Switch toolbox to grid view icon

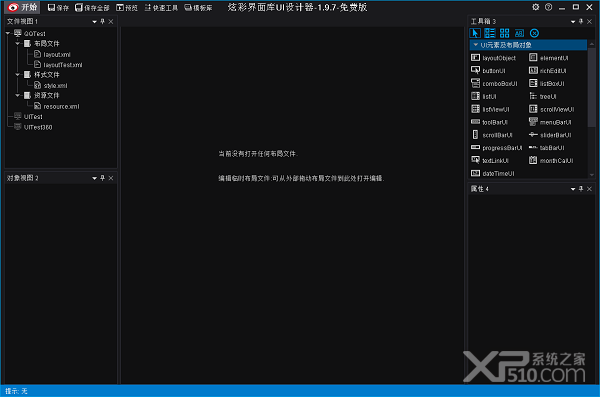point(505,33)
